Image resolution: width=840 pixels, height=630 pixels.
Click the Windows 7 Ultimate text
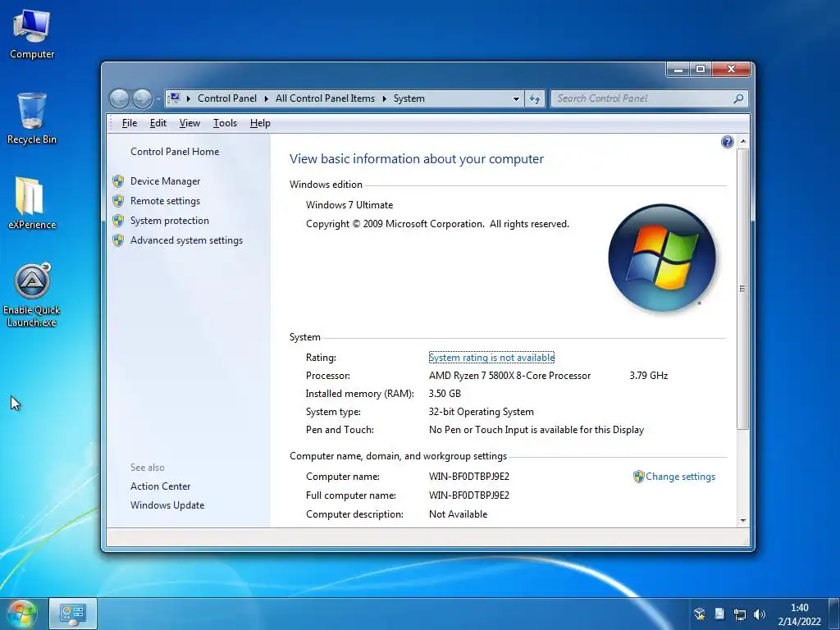[349, 205]
